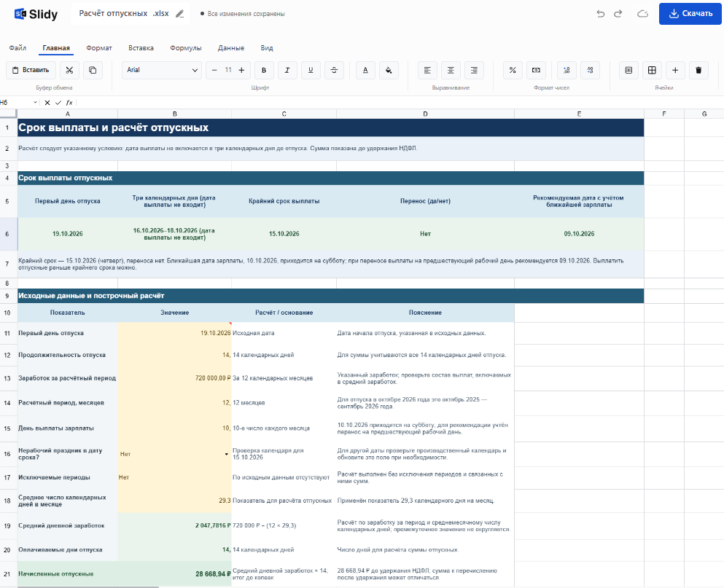The height and width of the screenshot is (588, 724).
Task: Insert cells with the plus icon
Action: 675,70
